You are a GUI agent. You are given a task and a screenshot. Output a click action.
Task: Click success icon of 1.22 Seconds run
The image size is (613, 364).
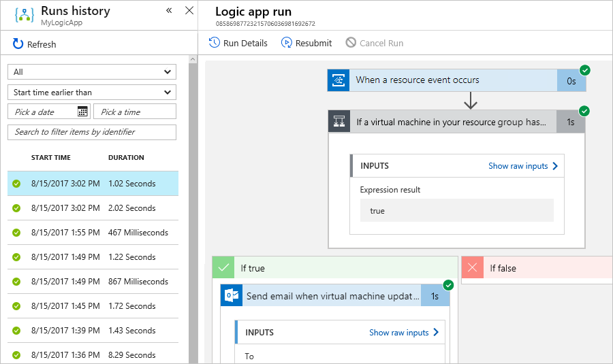(16, 257)
